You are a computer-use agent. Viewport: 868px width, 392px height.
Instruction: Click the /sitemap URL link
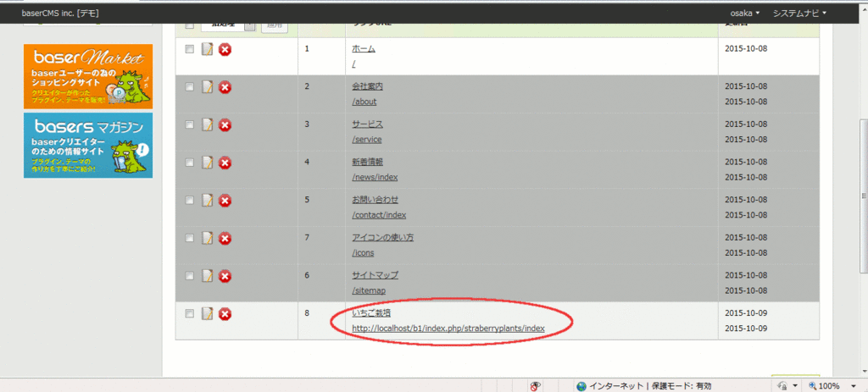[370, 290]
